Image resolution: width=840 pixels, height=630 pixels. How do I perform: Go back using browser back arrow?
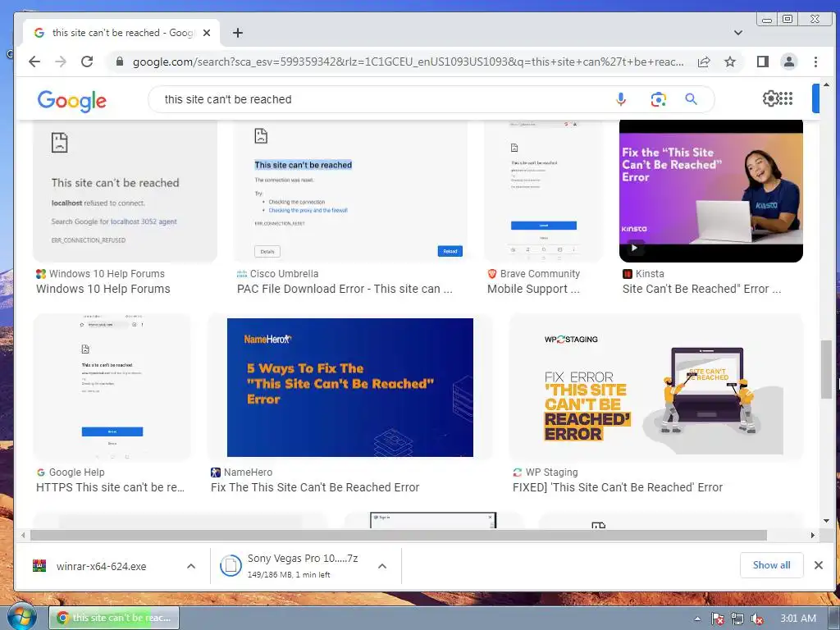tap(34, 62)
